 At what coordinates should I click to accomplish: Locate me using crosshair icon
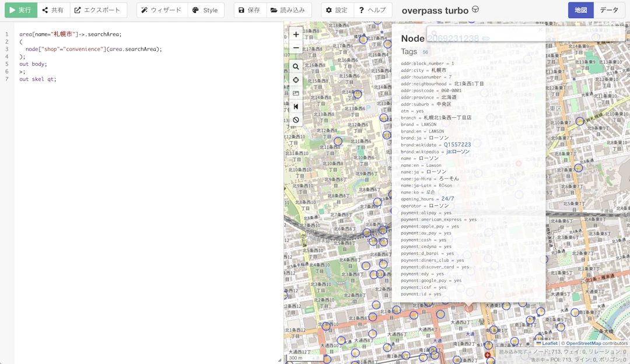tap(296, 80)
